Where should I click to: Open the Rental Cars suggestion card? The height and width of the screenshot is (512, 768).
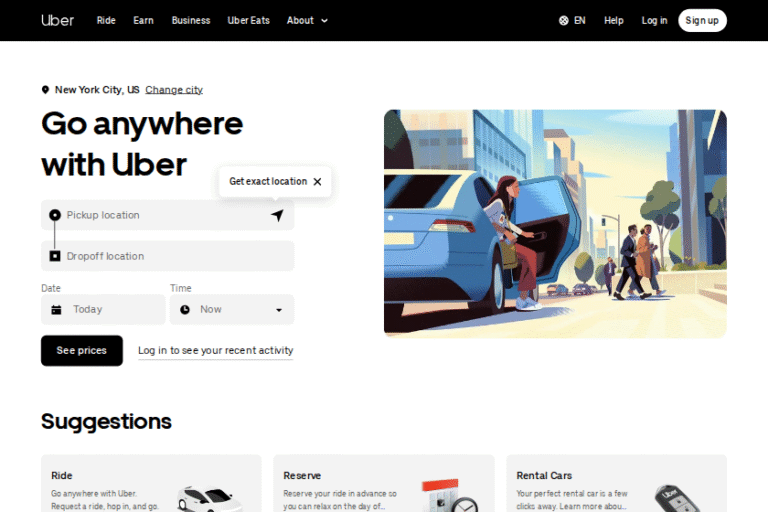(x=616, y=483)
